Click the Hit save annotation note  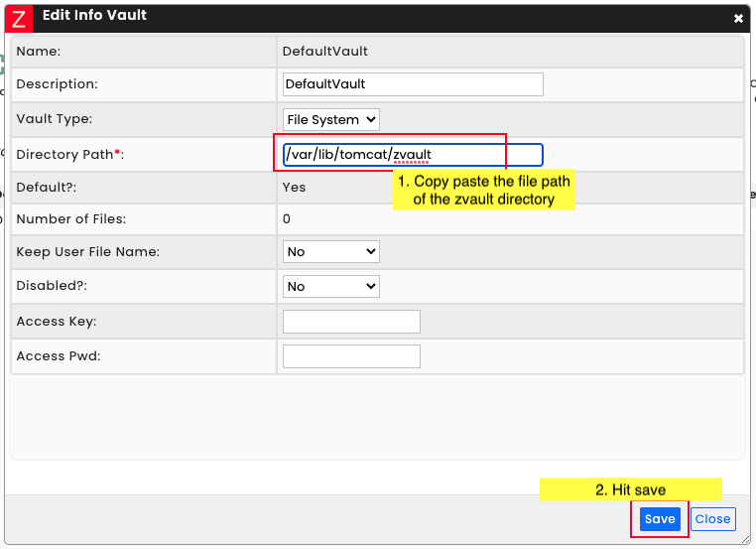tap(631, 489)
